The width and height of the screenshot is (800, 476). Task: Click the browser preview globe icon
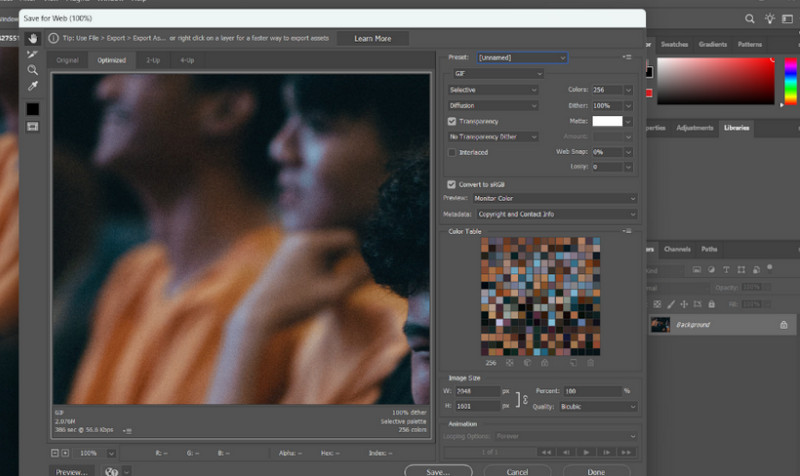(x=111, y=472)
